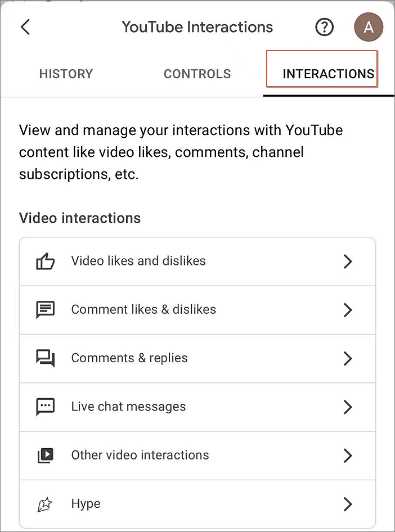This screenshot has height=532, width=395.
Task: Open the Hype chevron arrow
Action: pyautogui.click(x=348, y=504)
